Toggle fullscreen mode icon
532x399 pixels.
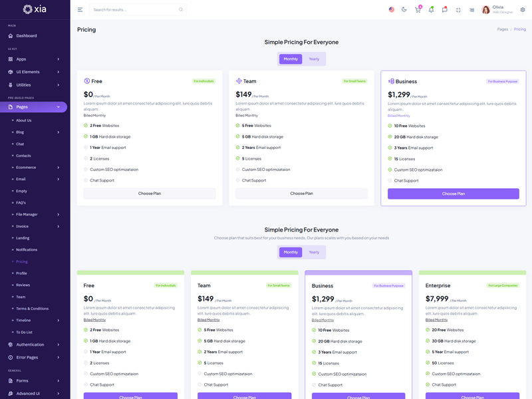pyautogui.click(x=458, y=10)
